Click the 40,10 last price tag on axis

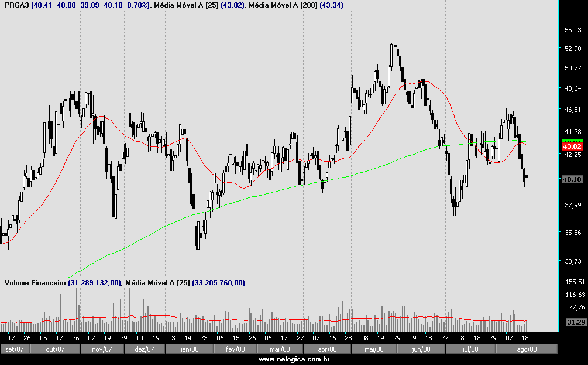click(572, 179)
